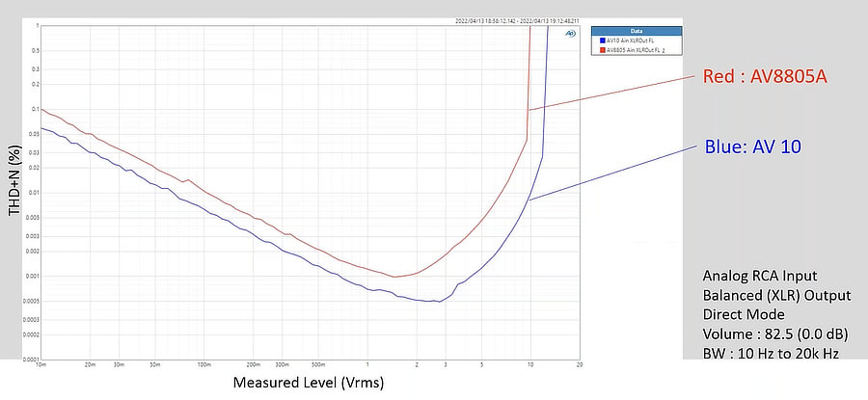Click the 'Balanced (XLR) Output' note

(x=776, y=296)
